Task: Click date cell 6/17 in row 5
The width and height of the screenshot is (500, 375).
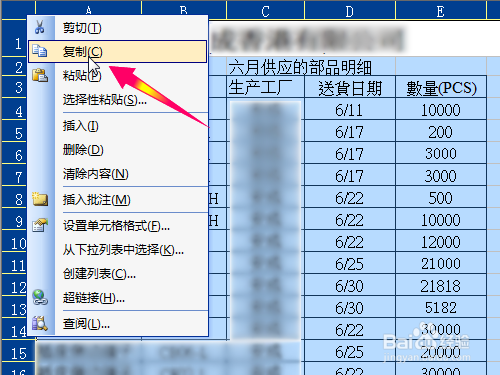Action: coord(350,131)
